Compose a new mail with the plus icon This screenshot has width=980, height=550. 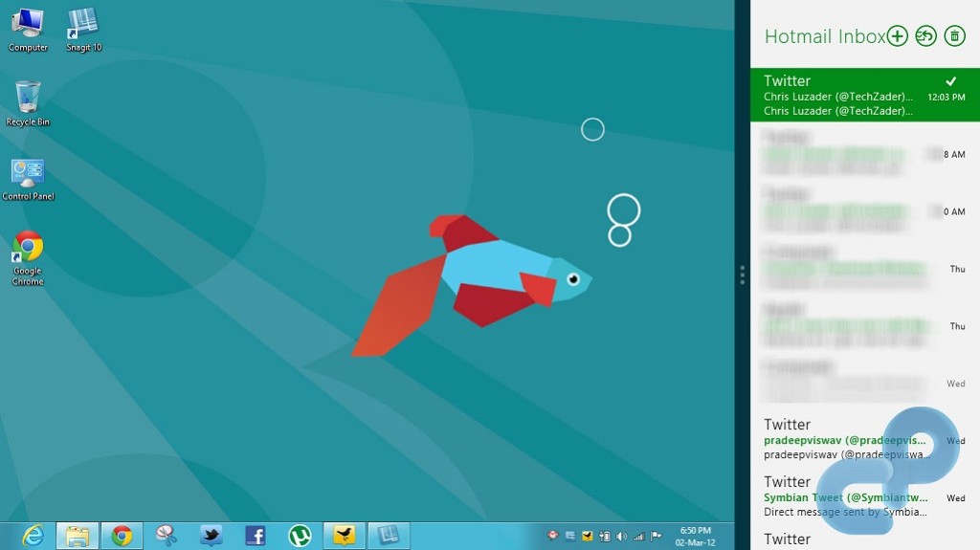pos(898,36)
